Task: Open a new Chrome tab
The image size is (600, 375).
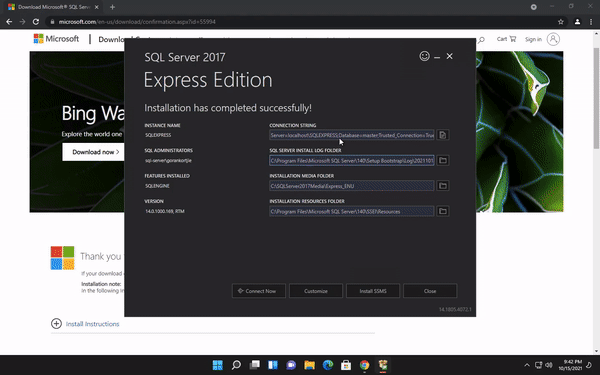Action: click(112, 7)
